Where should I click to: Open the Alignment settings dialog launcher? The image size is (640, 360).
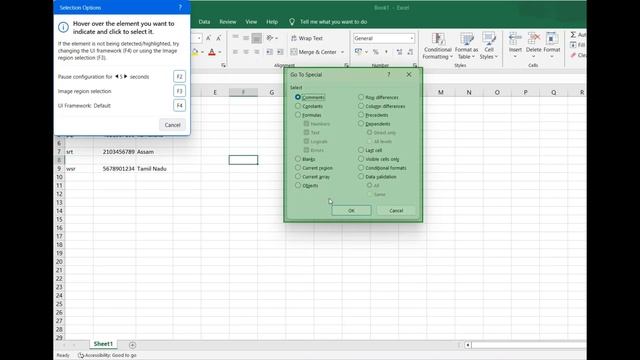pyautogui.click(x=346, y=65)
